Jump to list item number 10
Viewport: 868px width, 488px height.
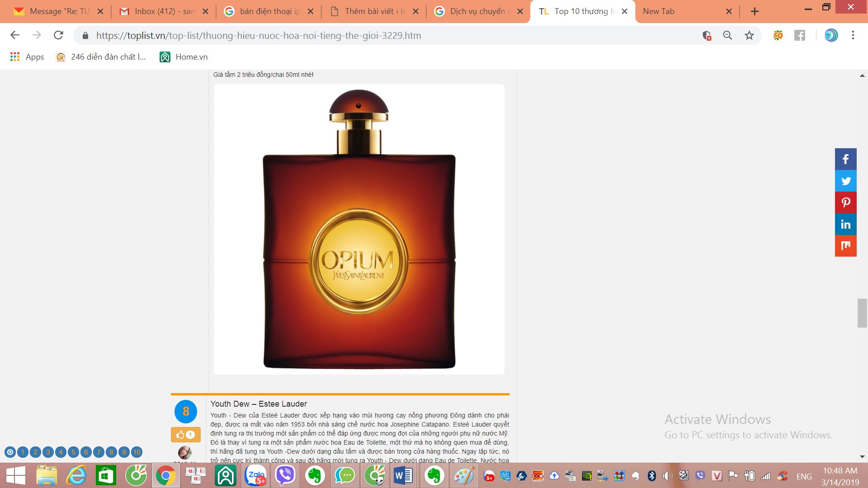pyautogui.click(x=137, y=452)
